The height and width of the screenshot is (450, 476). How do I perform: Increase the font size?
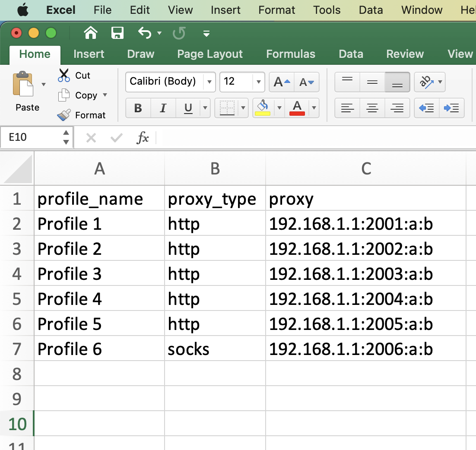coord(282,82)
